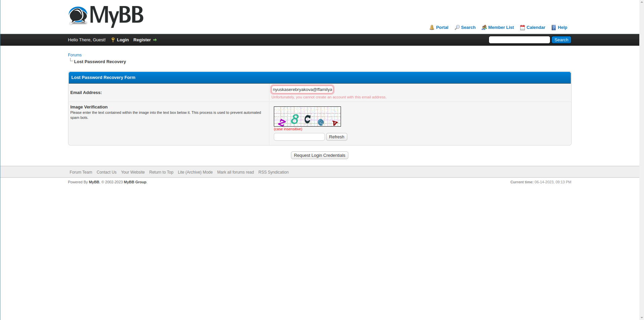Open RSS Syndication link

(273, 172)
